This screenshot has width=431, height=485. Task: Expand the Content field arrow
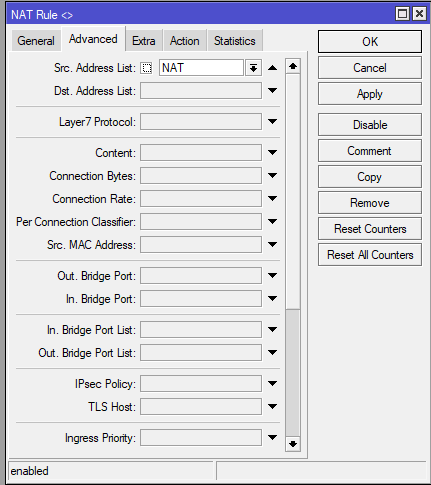pos(272,152)
